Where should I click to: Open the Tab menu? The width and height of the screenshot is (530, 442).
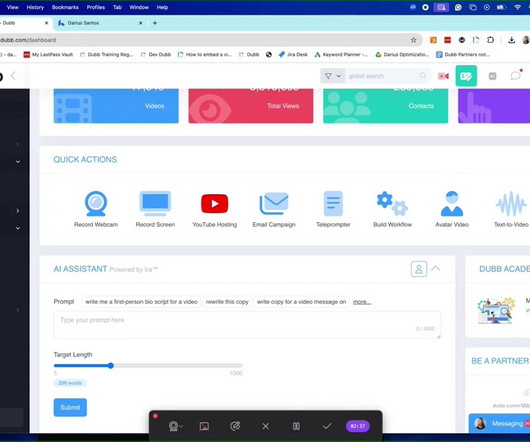[x=117, y=7]
